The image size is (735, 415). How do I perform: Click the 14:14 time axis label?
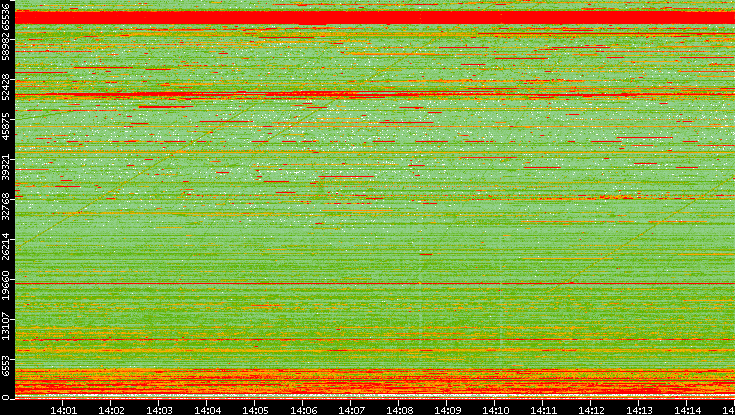(687, 409)
